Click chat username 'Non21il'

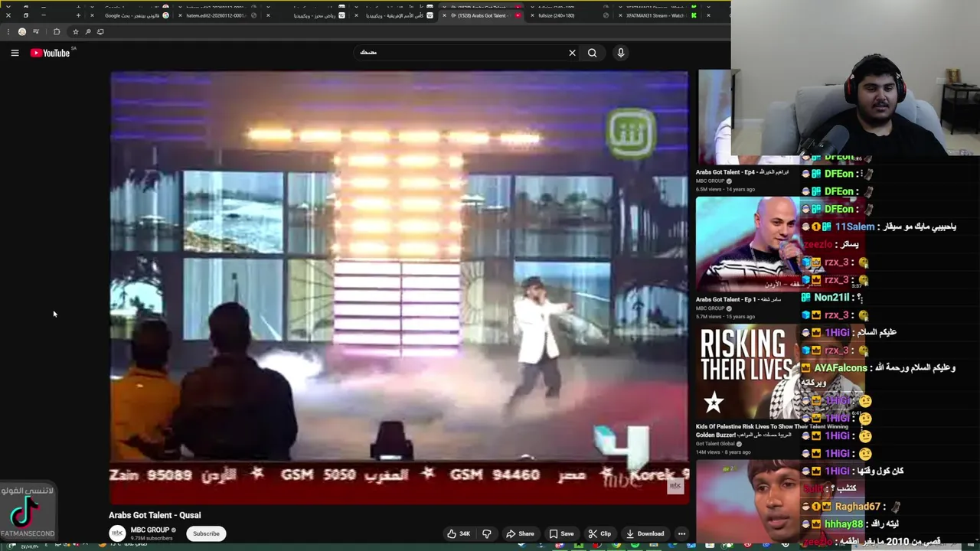(x=831, y=297)
